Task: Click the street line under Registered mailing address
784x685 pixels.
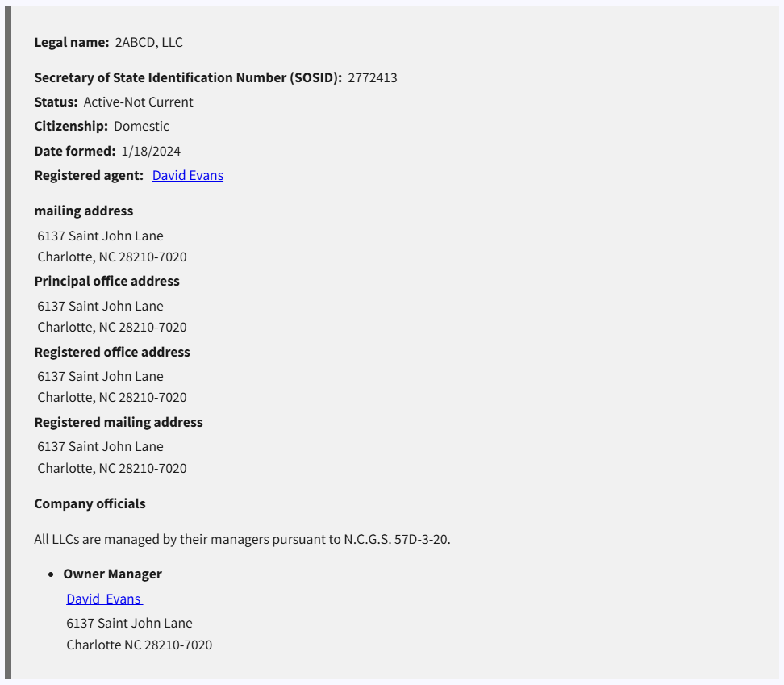Action: [x=100, y=446]
